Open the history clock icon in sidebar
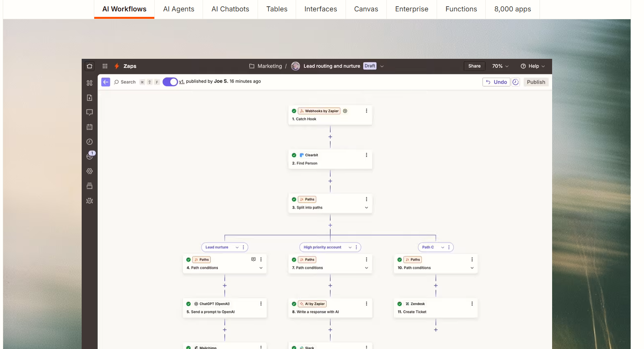Image resolution: width=644 pixels, height=349 pixels. pyautogui.click(x=90, y=142)
